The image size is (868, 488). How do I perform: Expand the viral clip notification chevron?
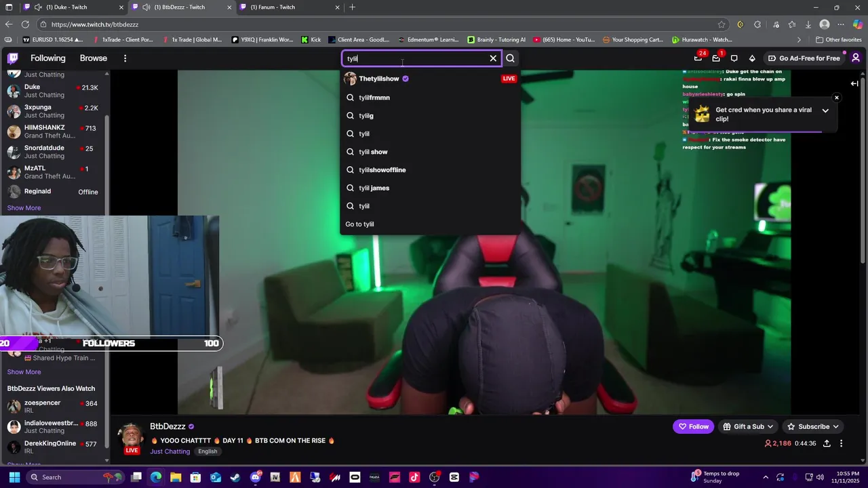825,110
